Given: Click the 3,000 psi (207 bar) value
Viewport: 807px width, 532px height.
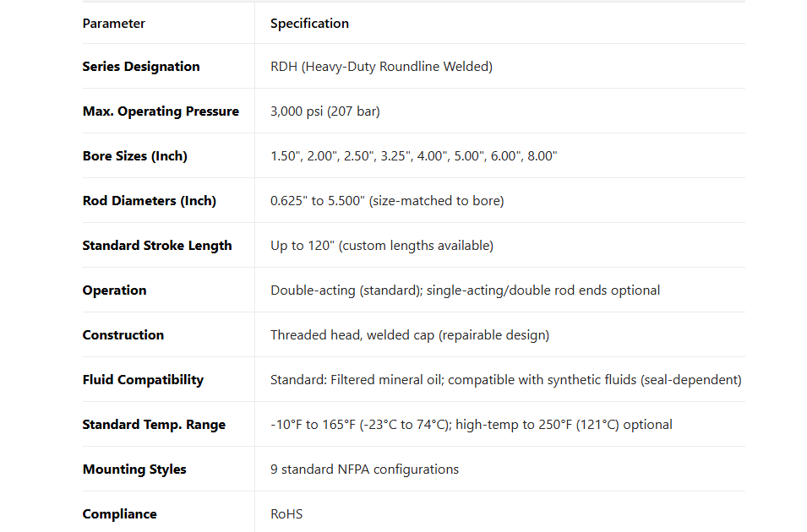Looking at the screenshot, I should (x=325, y=111).
